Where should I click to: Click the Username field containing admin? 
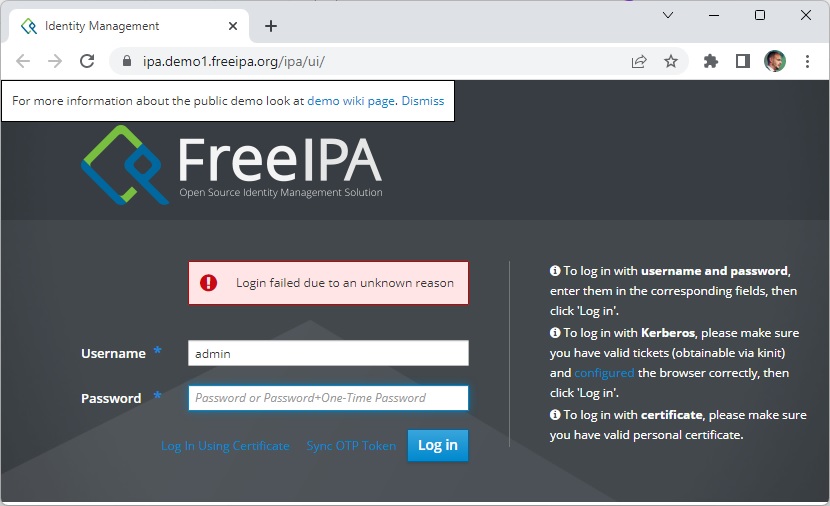point(328,353)
